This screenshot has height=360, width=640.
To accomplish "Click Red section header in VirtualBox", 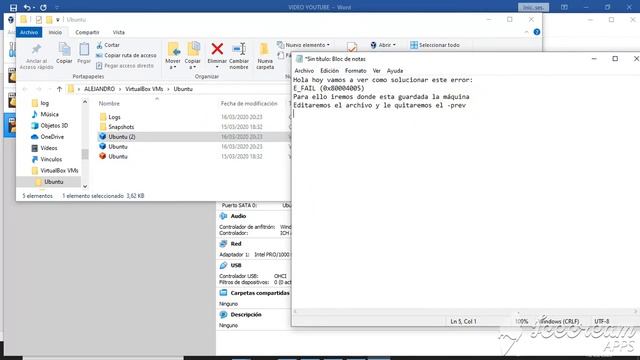I will pos(236,244).
